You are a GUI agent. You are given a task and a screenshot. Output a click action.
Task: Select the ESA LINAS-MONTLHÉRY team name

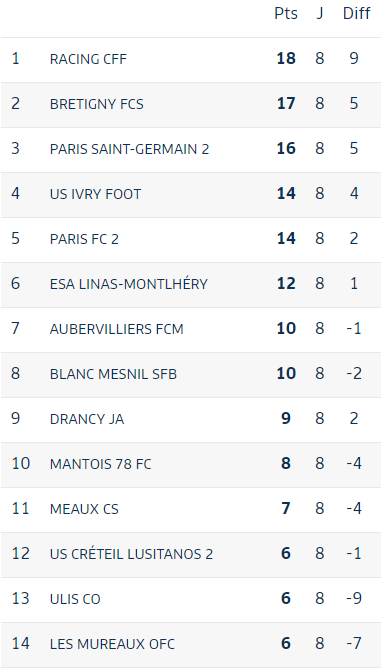click(x=129, y=284)
